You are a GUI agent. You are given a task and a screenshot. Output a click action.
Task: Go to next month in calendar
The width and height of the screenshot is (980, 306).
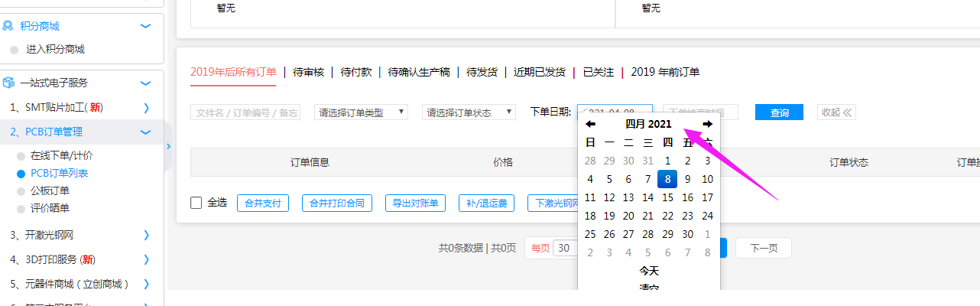(x=708, y=124)
